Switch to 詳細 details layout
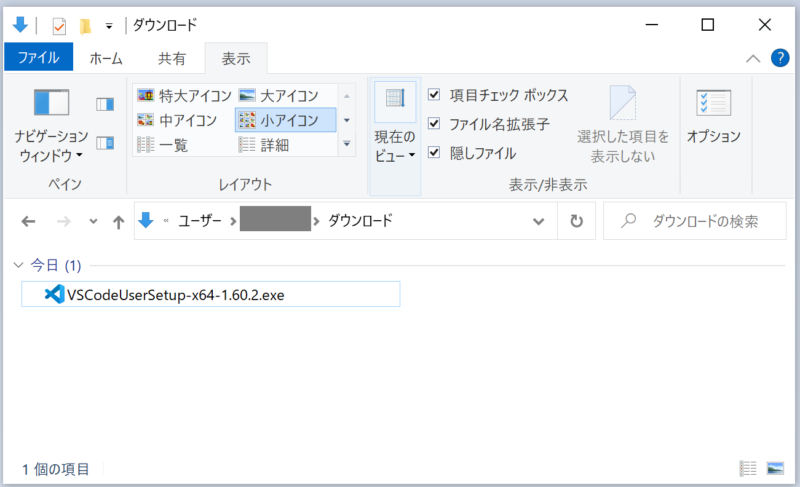 pos(268,145)
